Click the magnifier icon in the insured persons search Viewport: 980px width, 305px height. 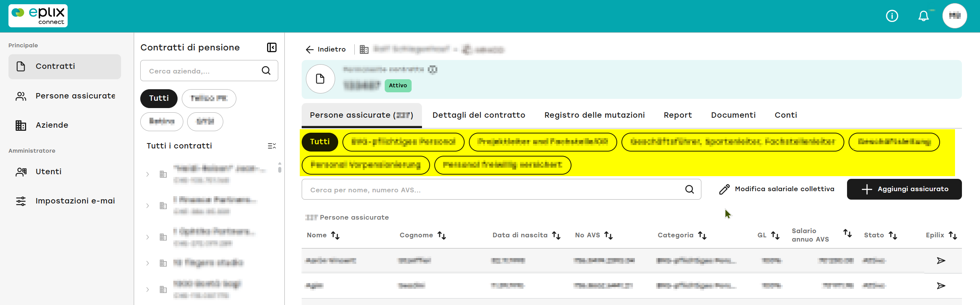coord(690,189)
